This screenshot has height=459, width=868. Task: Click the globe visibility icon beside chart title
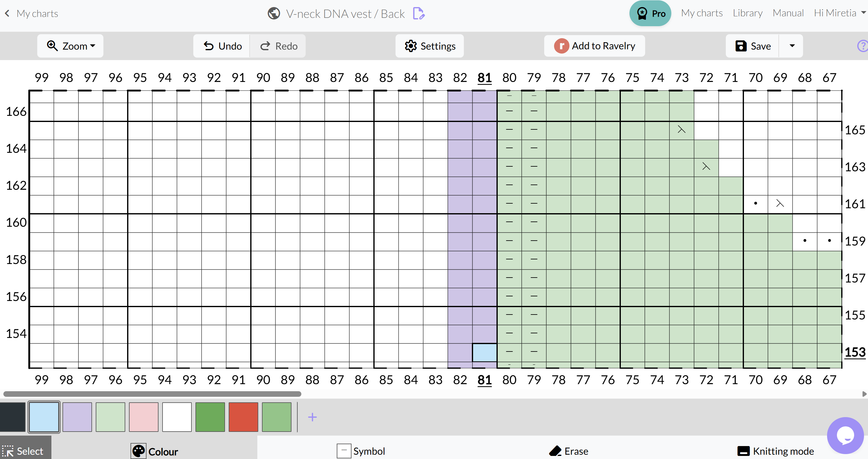pyautogui.click(x=274, y=14)
